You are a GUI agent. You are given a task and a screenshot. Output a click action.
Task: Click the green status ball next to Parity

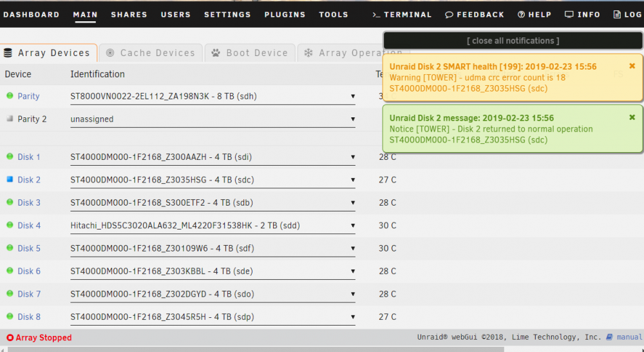(10, 95)
